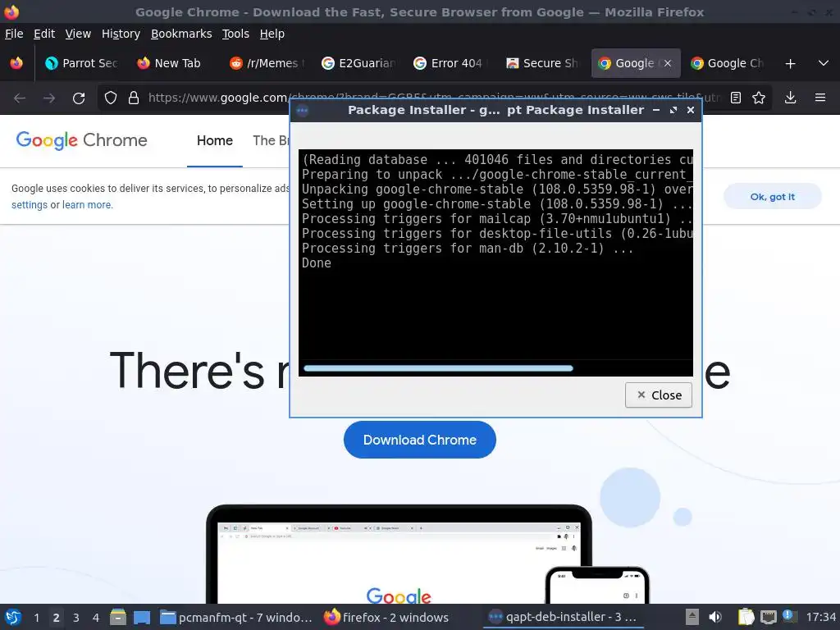Viewport: 840px width, 630px height.
Task: Reload the current page
Action: (x=79, y=98)
